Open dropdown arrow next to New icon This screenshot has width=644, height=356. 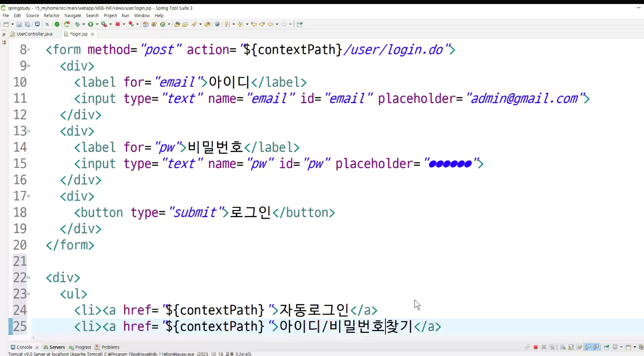[12, 24]
